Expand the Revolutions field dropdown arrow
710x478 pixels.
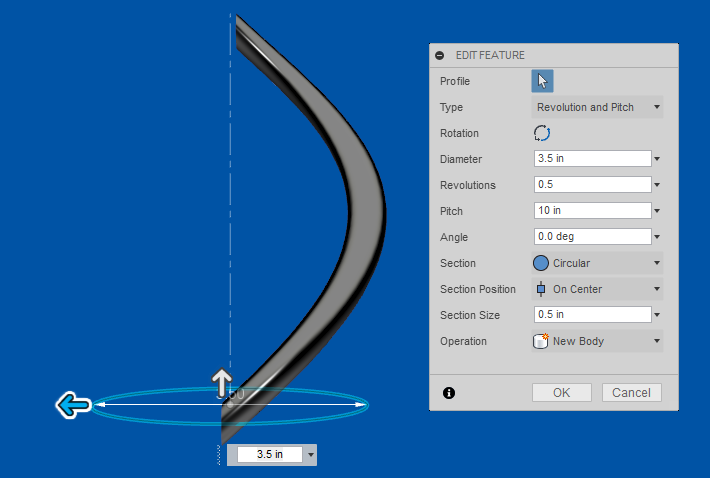(x=657, y=185)
